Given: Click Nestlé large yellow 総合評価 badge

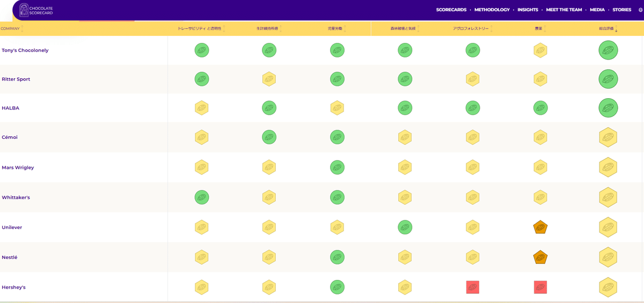Looking at the screenshot, I should (x=608, y=257).
